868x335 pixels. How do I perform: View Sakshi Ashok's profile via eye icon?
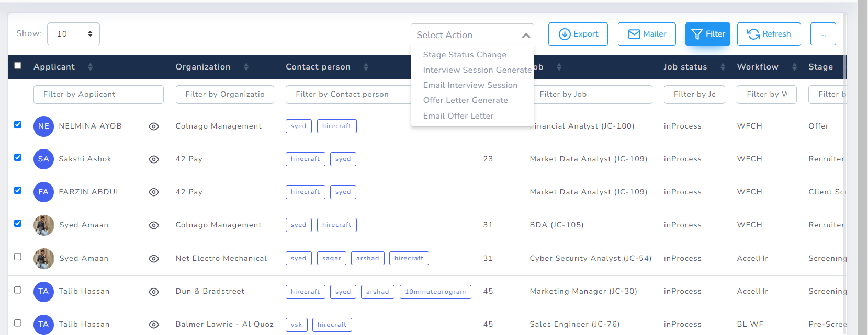[153, 159]
